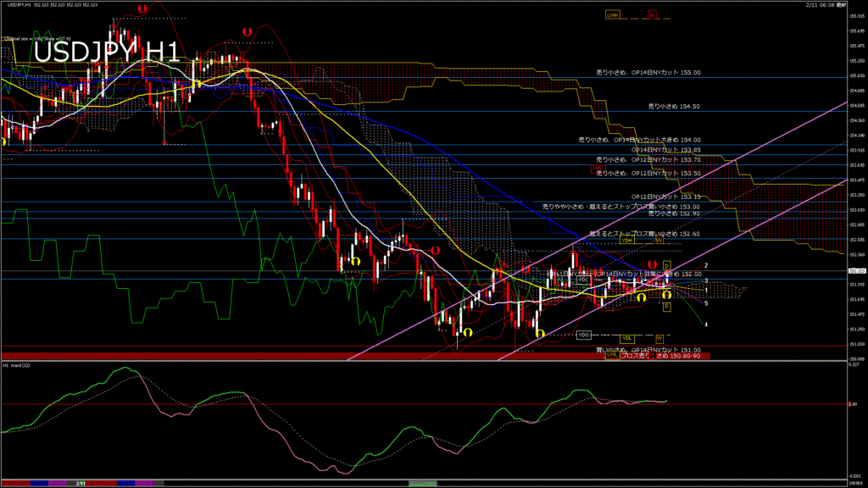Select the LWH level marker box

pyautogui.click(x=612, y=15)
